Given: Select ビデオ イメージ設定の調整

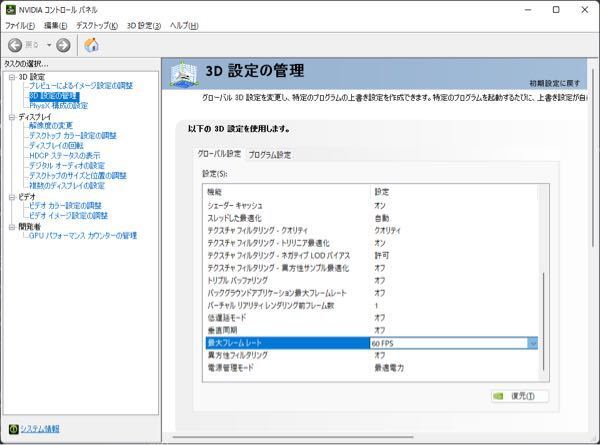Looking at the screenshot, I should point(68,215).
